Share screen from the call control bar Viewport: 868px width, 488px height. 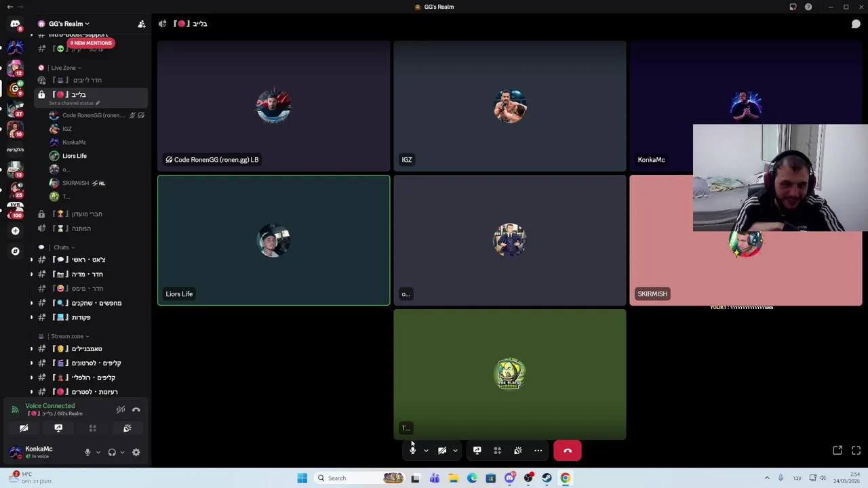point(477,451)
